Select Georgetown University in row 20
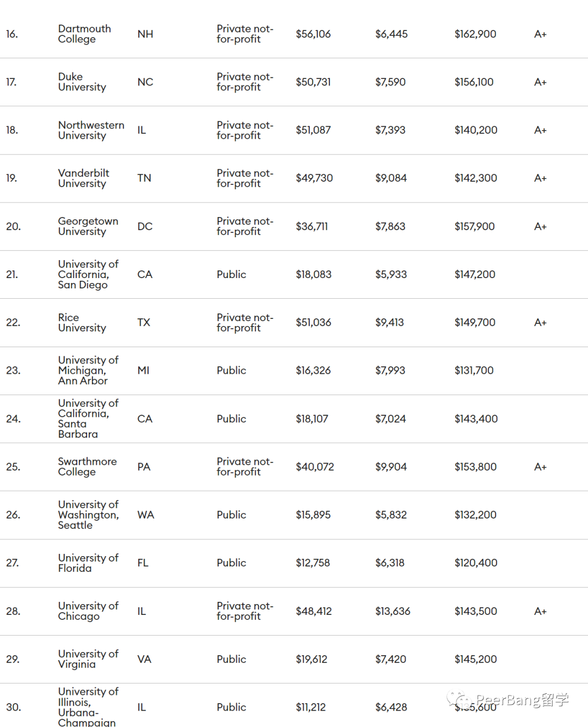The image size is (588, 727). tap(88, 226)
